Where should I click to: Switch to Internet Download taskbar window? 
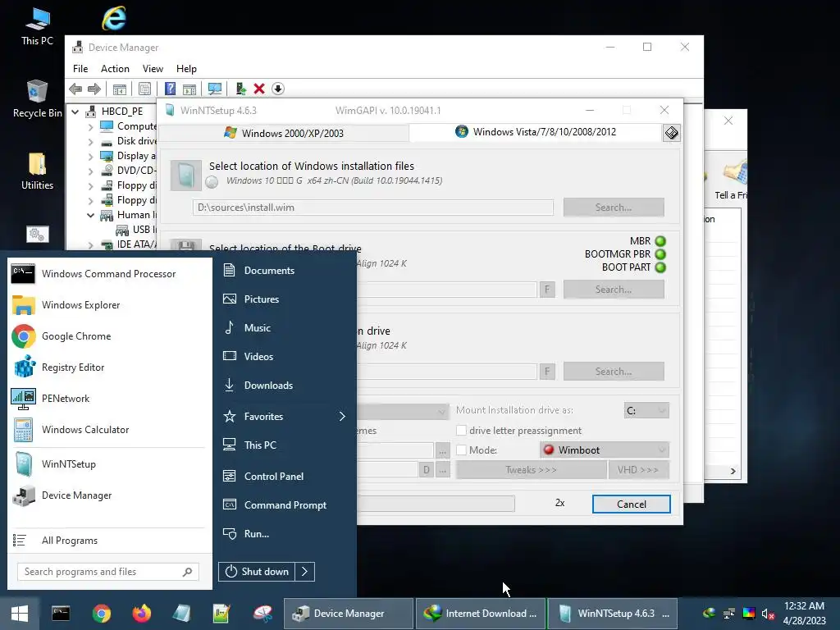(481, 614)
